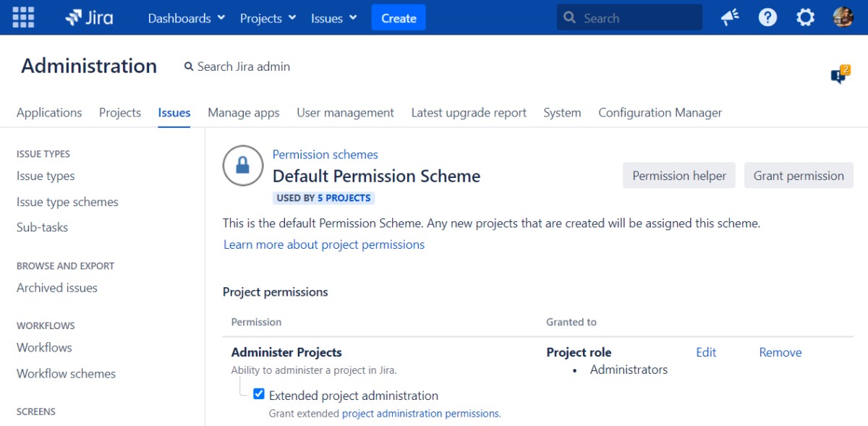868x426 pixels.
Task: Open the feedback balloon with 2 notifications
Action: pyautogui.click(x=838, y=74)
